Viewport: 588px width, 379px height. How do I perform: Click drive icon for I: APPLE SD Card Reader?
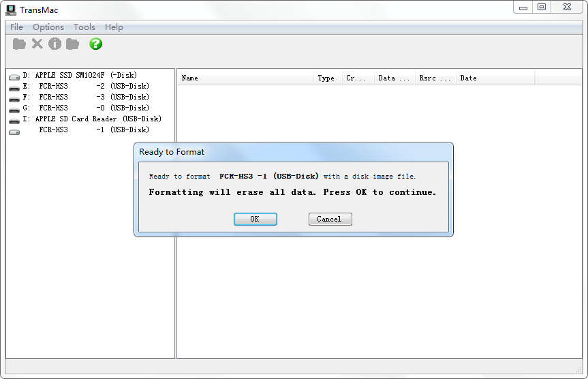[x=14, y=121]
